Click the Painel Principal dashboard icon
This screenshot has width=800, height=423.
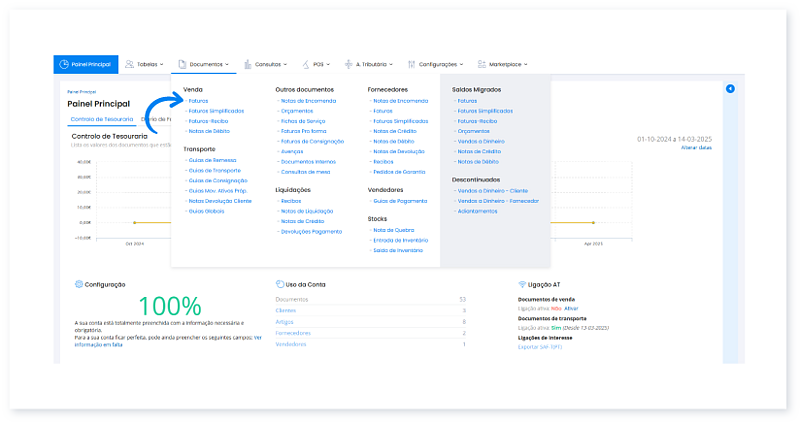(x=63, y=64)
